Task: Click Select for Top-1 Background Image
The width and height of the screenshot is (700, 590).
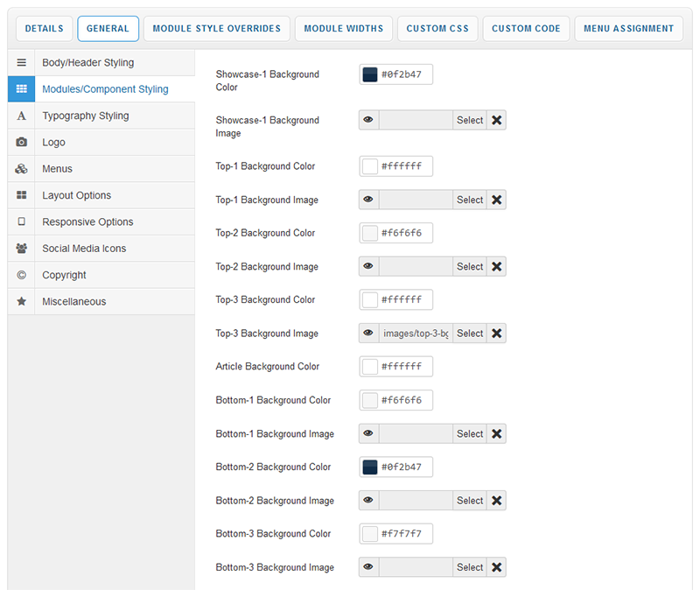Action: coord(470,200)
